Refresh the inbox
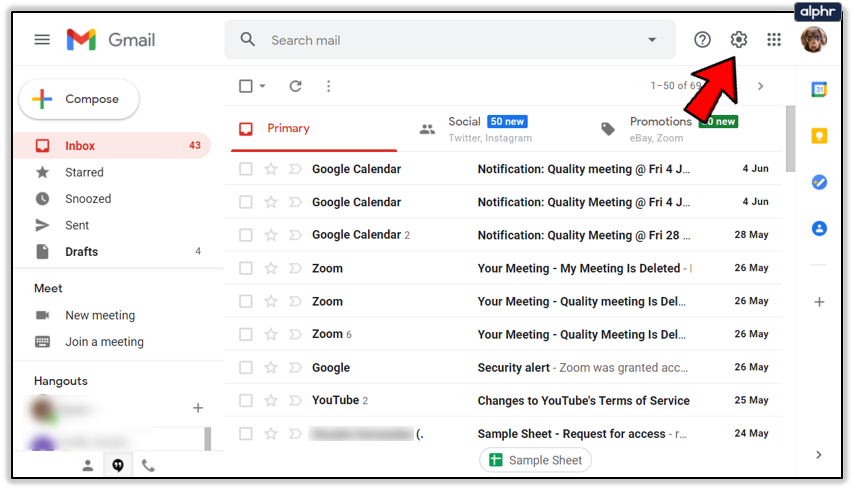Viewport: 854px width, 490px height. [295, 86]
